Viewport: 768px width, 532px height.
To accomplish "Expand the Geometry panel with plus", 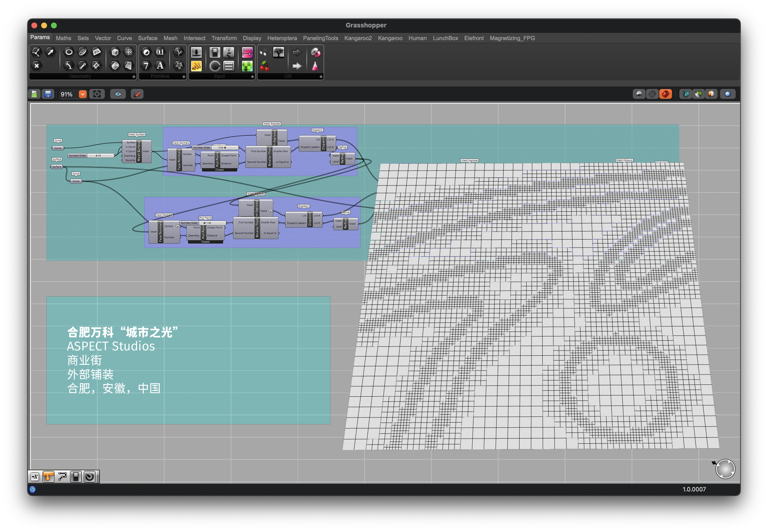I will coord(134,77).
